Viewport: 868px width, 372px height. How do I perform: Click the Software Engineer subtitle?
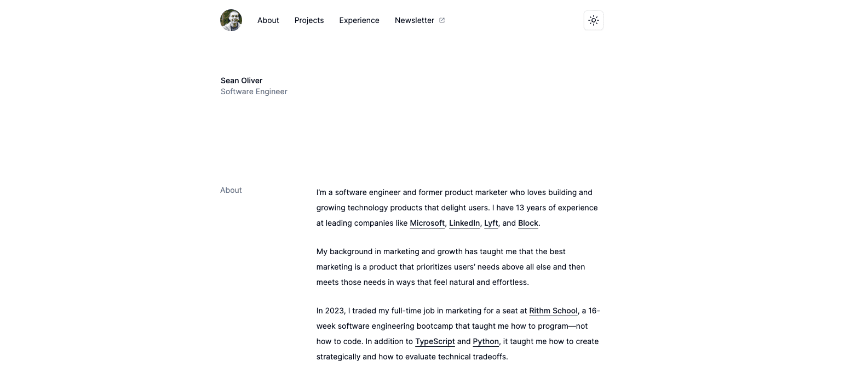tap(254, 91)
